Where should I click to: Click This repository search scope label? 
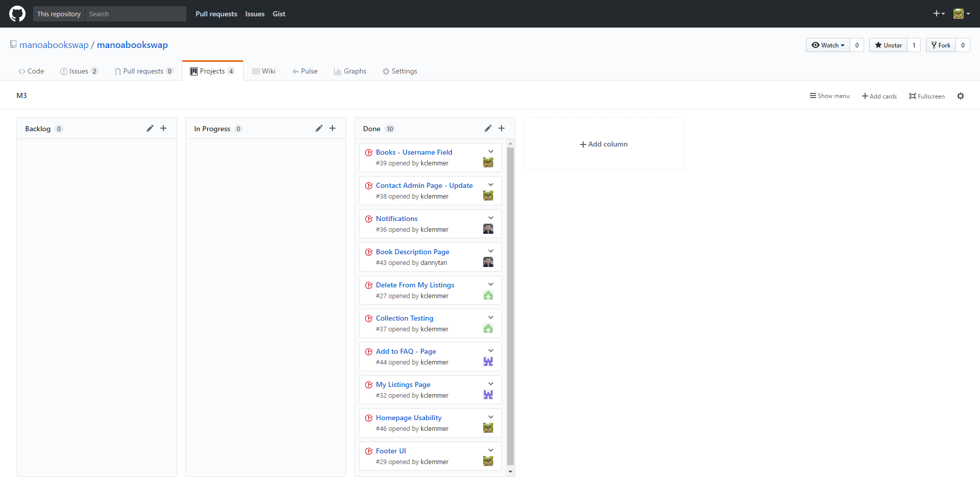point(59,14)
